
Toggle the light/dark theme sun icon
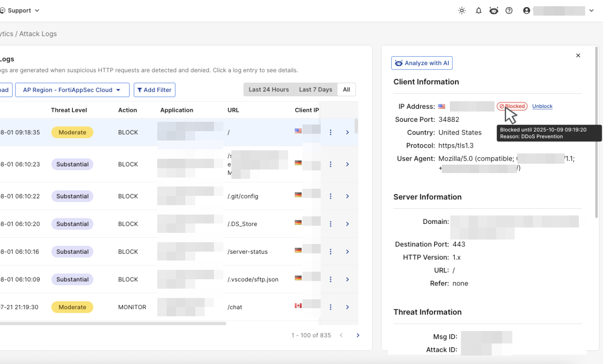(x=462, y=11)
